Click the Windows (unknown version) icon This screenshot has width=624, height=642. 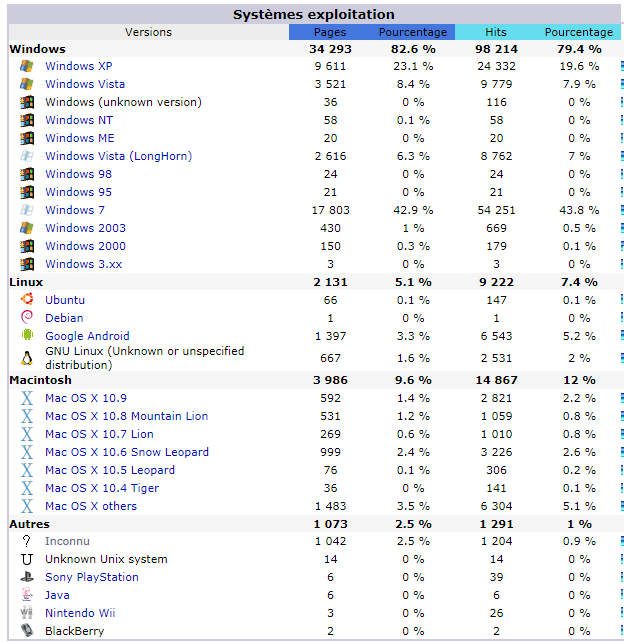pyautogui.click(x=27, y=102)
